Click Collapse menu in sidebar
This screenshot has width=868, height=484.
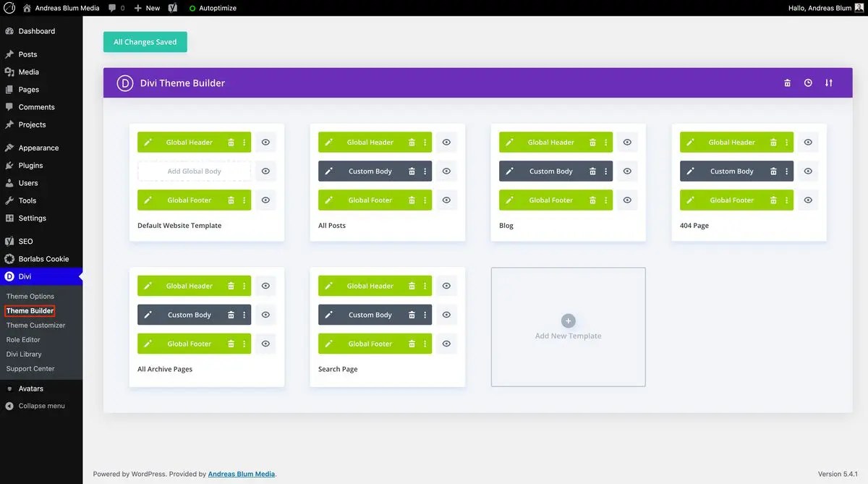tap(41, 406)
